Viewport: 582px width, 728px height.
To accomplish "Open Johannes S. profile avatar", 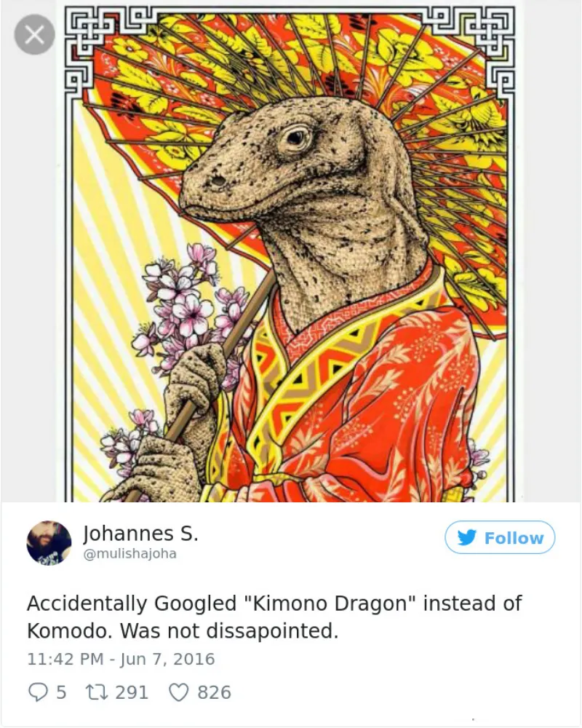I will [x=49, y=543].
